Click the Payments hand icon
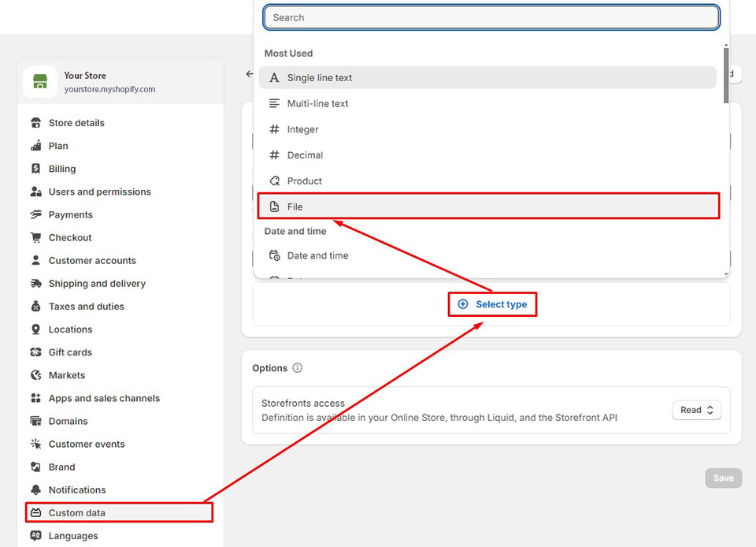756x547 pixels. click(x=35, y=214)
